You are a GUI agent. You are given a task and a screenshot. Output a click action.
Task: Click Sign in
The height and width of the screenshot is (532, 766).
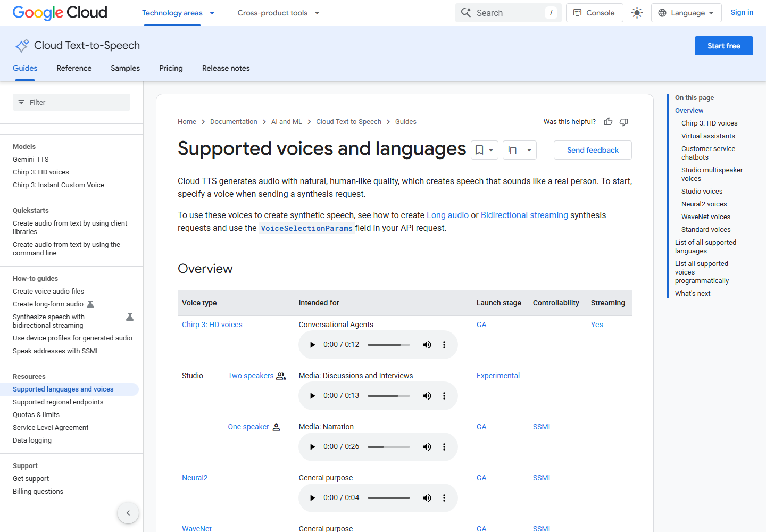coord(742,12)
